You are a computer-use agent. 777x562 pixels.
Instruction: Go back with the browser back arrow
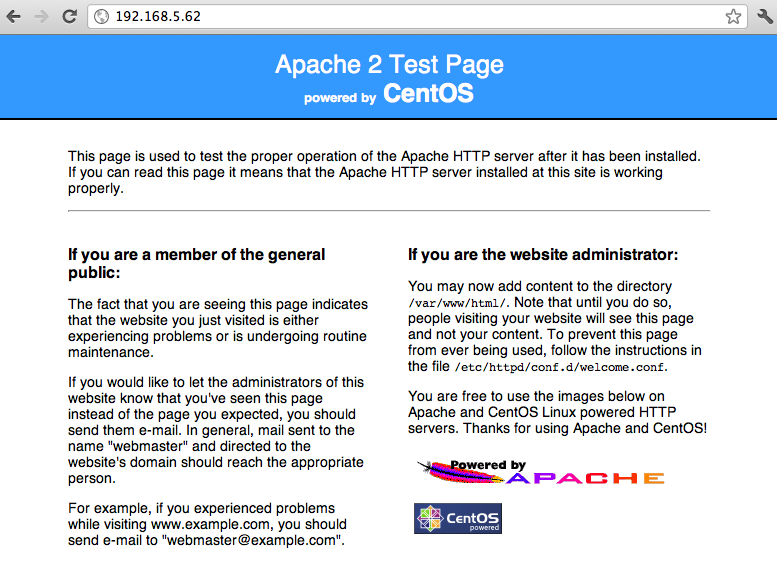click(x=14, y=16)
